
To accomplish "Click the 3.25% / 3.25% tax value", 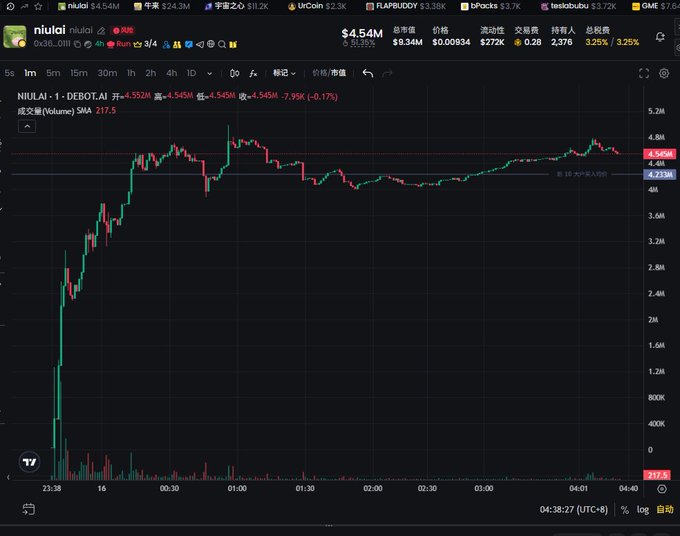I will (612, 42).
